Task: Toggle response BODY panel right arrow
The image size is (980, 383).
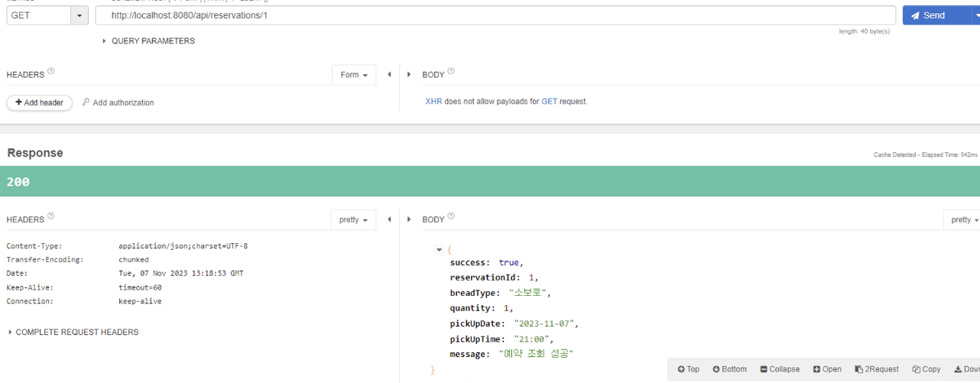Action: coord(409,219)
